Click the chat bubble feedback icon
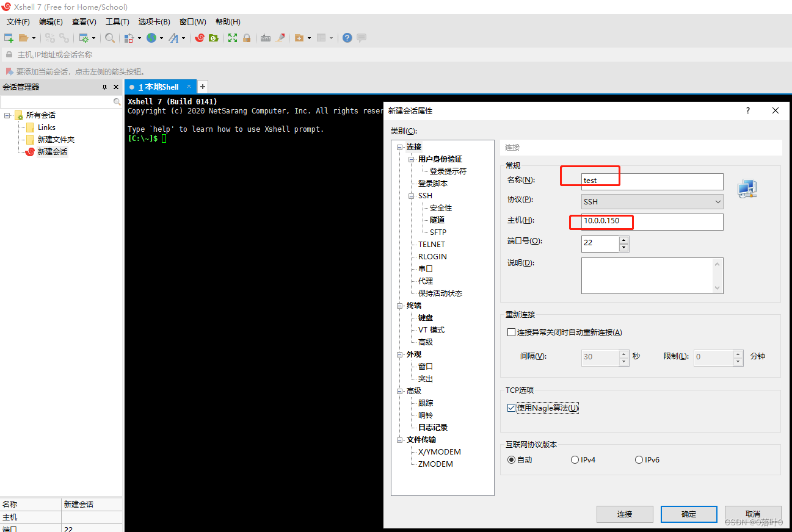This screenshot has height=532, width=792. pyautogui.click(x=361, y=38)
